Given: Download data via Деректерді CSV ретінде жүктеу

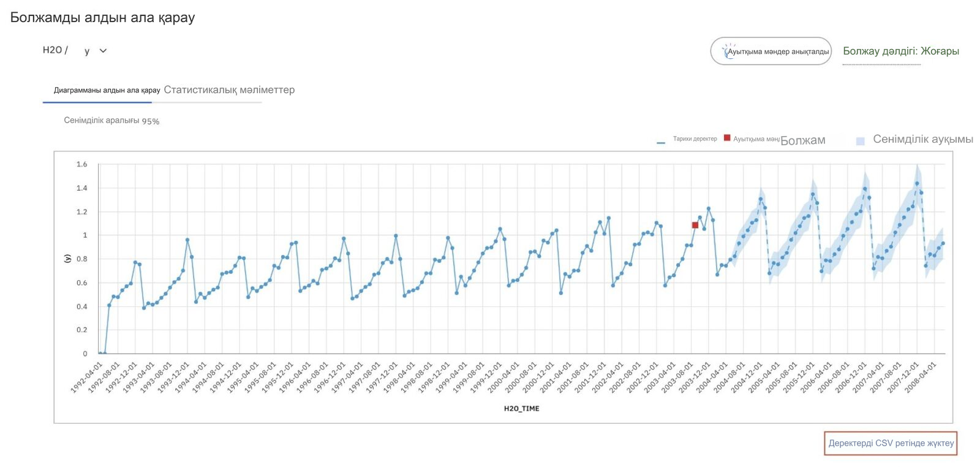Looking at the screenshot, I should [x=891, y=443].
